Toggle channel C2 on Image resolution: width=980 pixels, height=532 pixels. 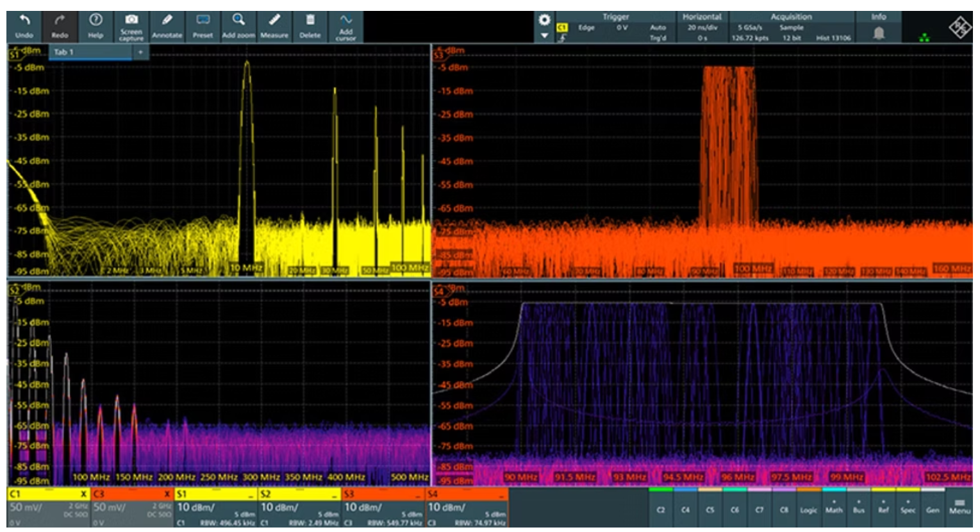(661, 510)
